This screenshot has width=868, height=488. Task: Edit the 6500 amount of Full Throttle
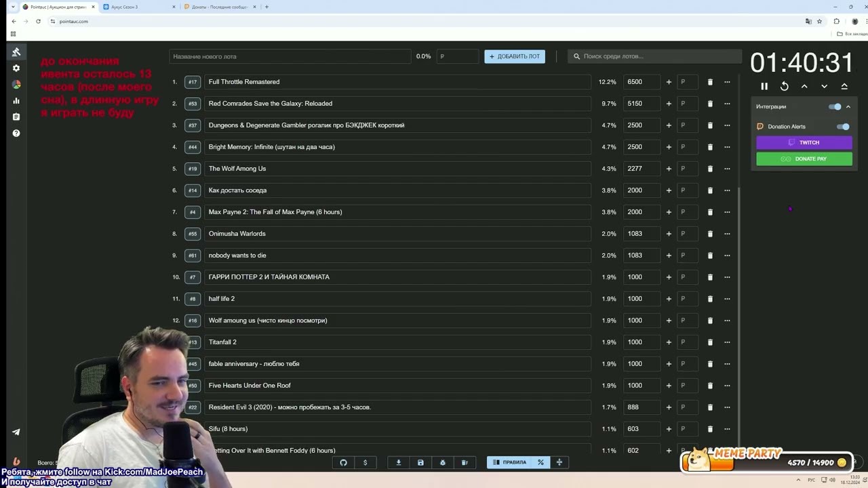641,82
